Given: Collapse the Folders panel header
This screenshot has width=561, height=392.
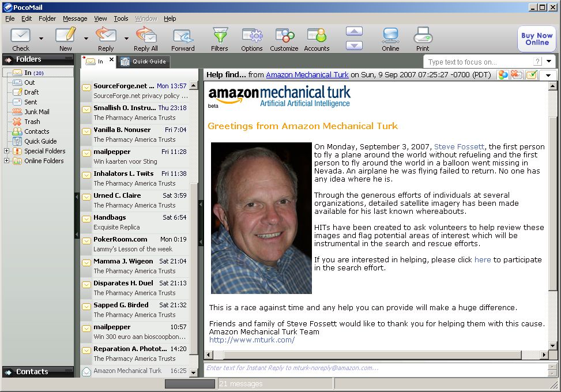Looking at the screenshot, I should [x=38, y=59].
